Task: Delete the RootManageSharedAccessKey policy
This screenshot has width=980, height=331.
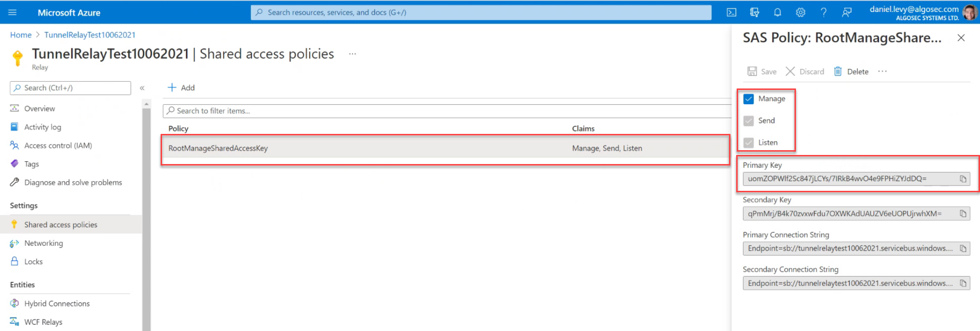Action: [x=851, y=72]
